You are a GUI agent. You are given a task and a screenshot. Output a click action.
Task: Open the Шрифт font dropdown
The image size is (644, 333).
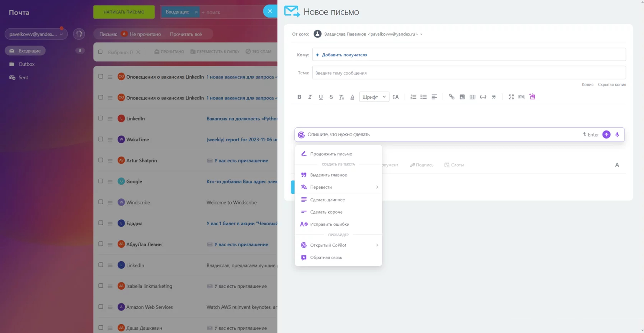[374, 97]
